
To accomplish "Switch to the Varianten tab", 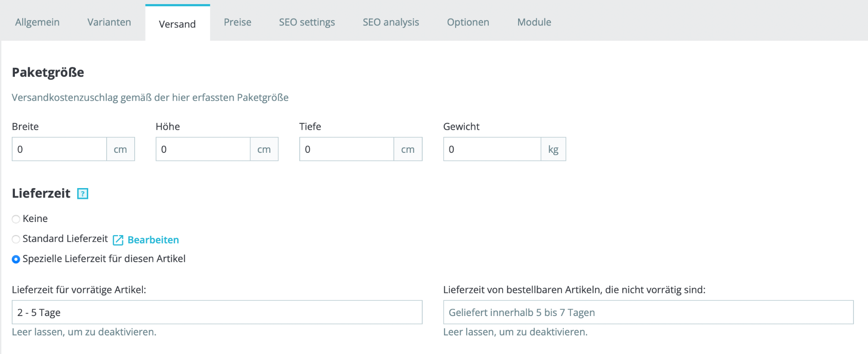I will 109,22.
